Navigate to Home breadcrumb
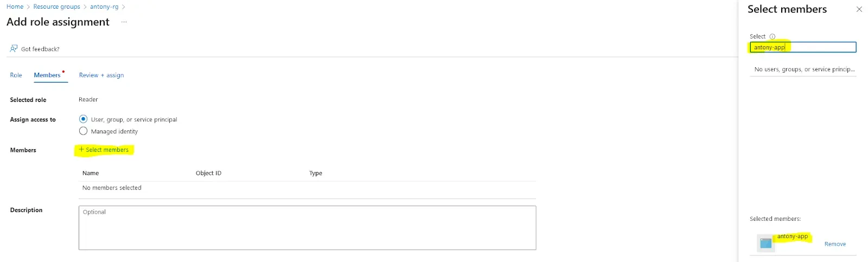Viewport: 868px width, 262px height. click(x=15, y=7)
